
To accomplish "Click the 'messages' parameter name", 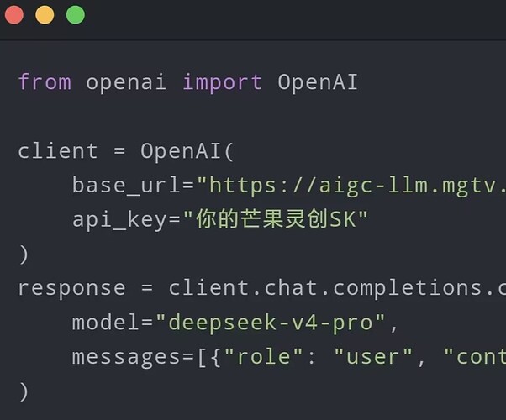I will coord(126,357).
